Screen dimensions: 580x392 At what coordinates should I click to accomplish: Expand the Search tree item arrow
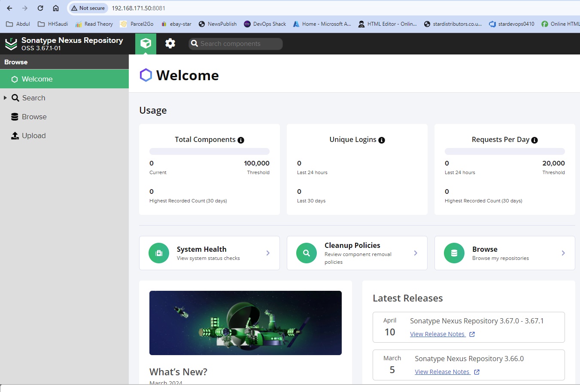pos(5,98)
